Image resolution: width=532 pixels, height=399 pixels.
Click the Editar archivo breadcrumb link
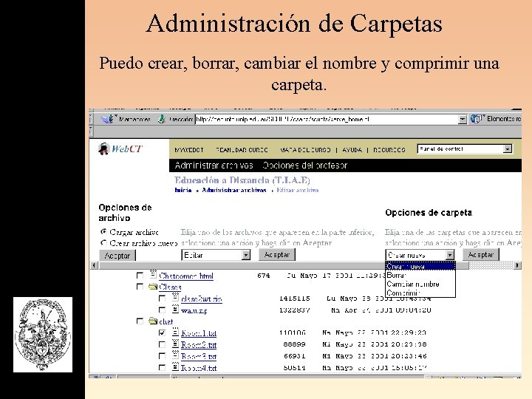[297, 190]
